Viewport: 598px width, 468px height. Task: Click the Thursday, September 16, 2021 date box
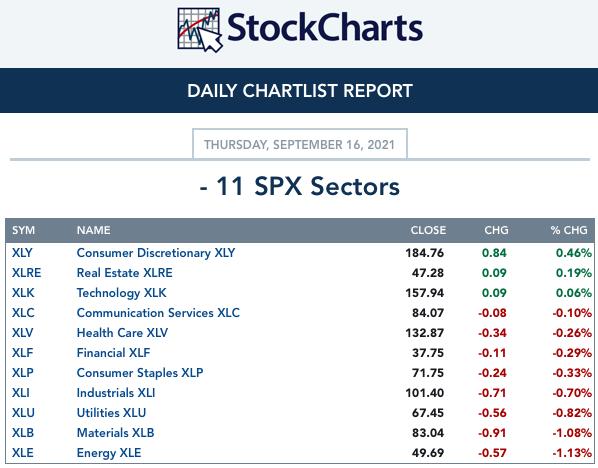(x=300, y=144)
